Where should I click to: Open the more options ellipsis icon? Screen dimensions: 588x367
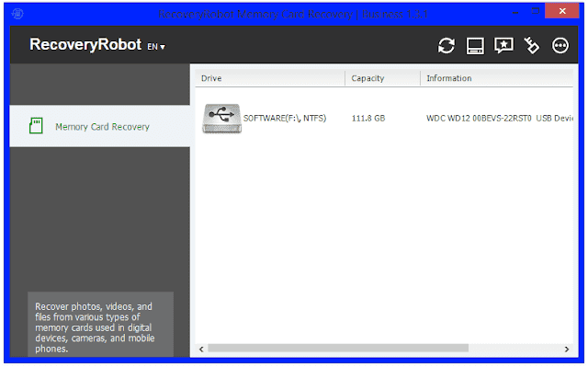tap(560, 45)
